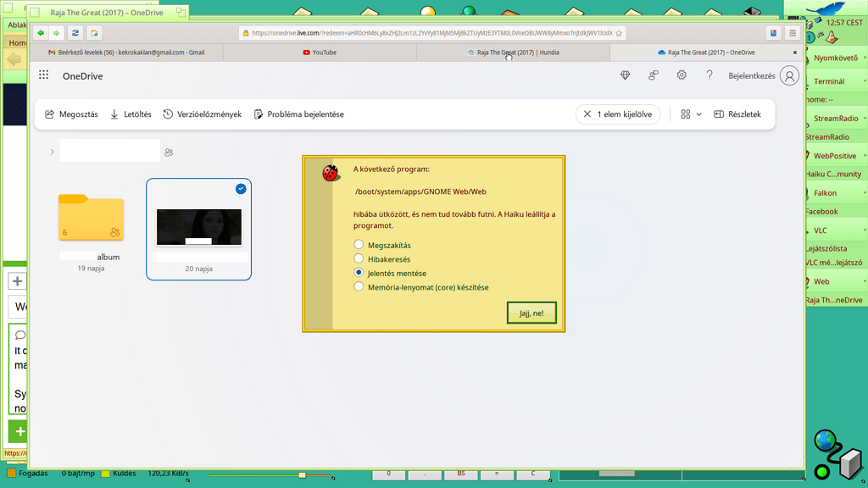Viewport: 868px width, 488px height.
Task: Click Letöltés download button
Action: (x=131, y=114)
